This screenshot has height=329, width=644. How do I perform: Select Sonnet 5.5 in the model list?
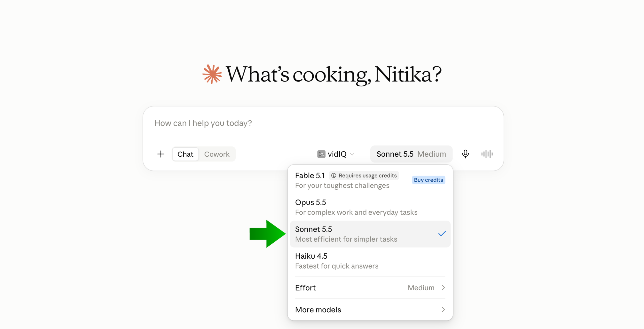pos(370,234)
